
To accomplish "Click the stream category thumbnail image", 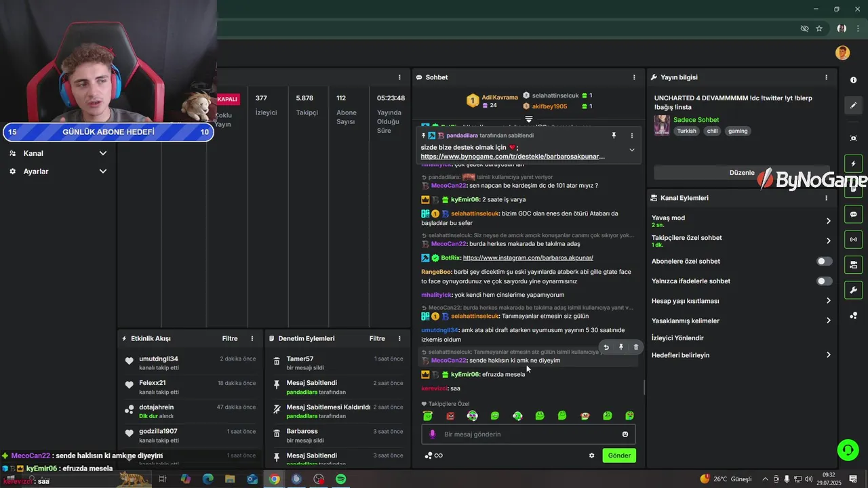I will pos(661,125).
